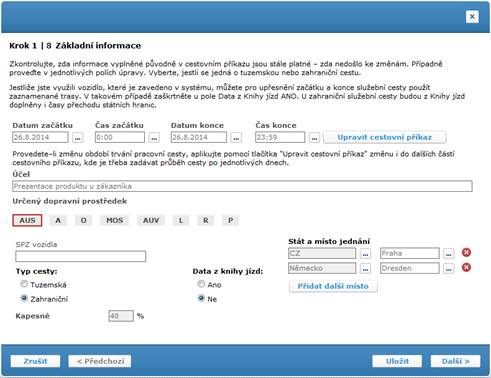Remove the CZ Praha destination row
This screenshot has height=378, width=491.
pyautogui.click(x=466, y=253)
